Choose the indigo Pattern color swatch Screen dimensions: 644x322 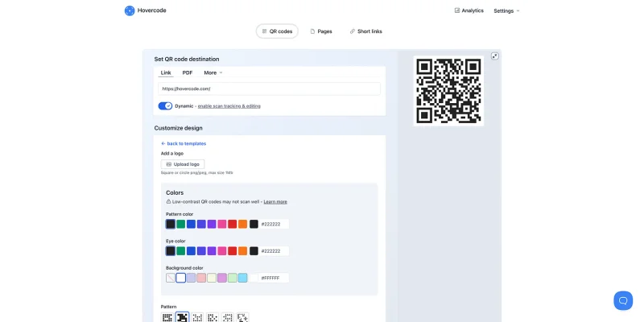pyautogui.click(x=201, y=224)
